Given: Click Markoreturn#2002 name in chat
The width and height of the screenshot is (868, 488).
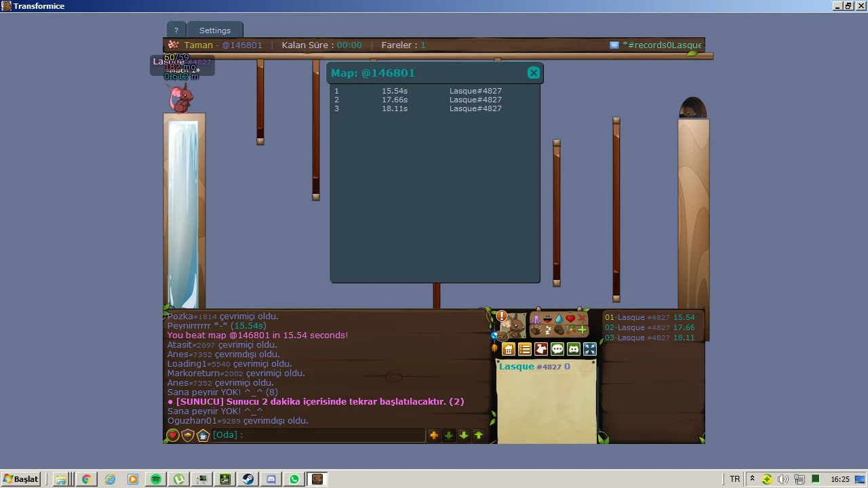Looking at the screenshot, I should pyautogui.click(x=205, y=373).
